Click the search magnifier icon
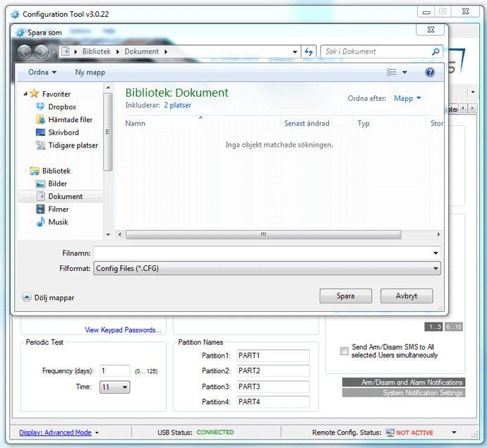The height and width of the screenshot is (448, 487). [x=435, y=52]
